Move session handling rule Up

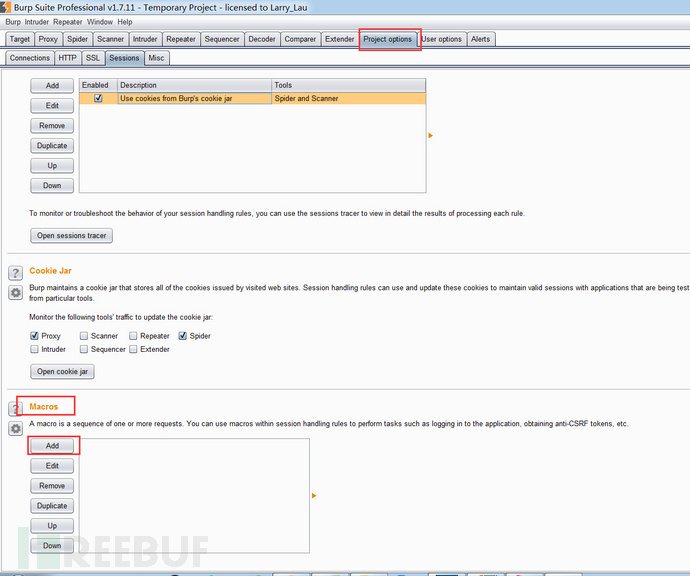(x=52, y=165)
